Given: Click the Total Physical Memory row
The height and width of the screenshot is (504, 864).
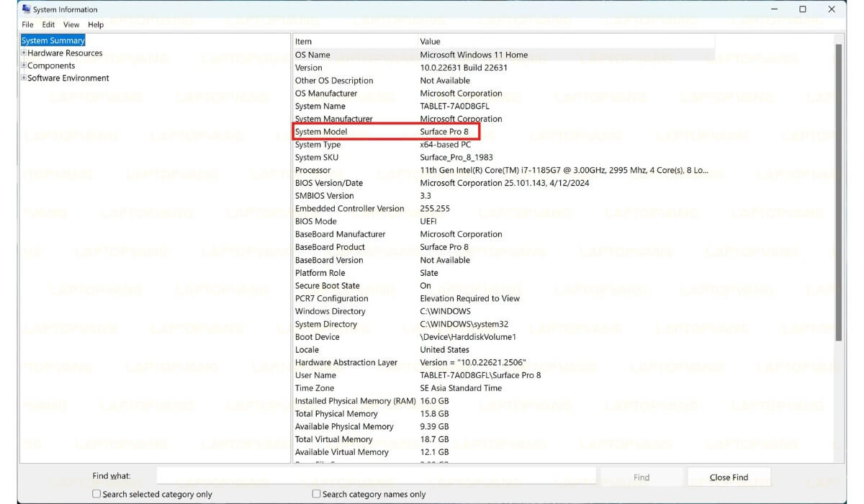Looking at the screenshot, I should click(x=504, y=414).
